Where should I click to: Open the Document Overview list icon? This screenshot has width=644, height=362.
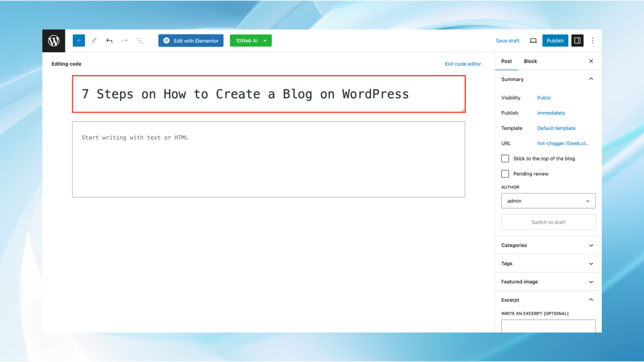[x=140, y=40]
